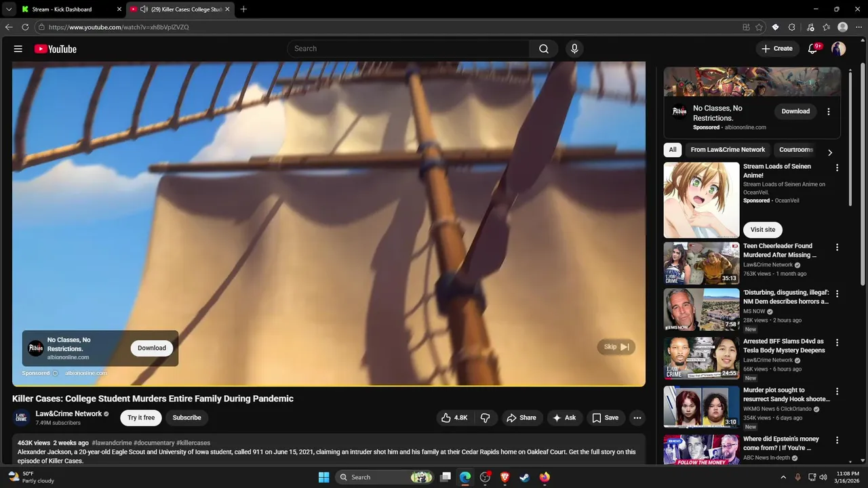Open Steam from the taskbar
Image resolution: width=868 pixels, height=488 pixels.
524,477
